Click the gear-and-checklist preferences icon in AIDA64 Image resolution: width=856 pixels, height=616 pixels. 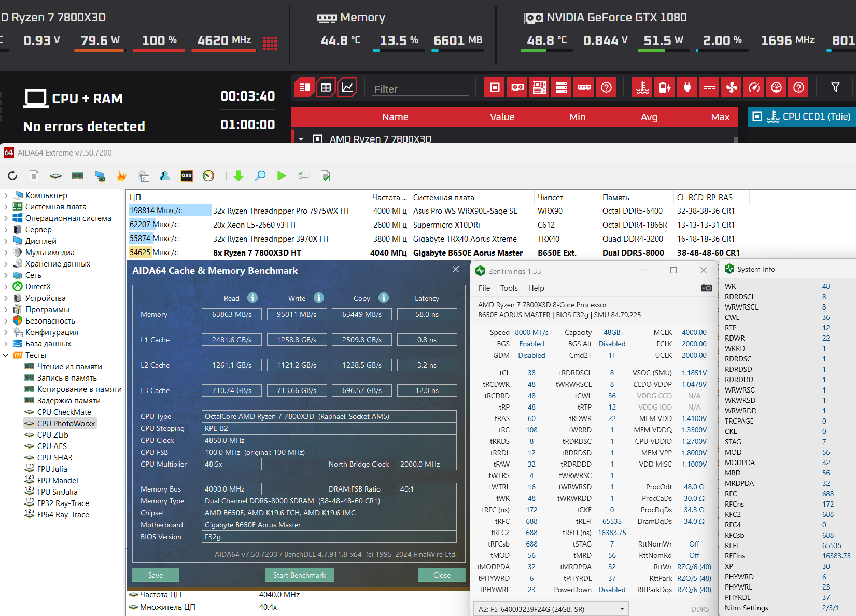coord(144,176)
